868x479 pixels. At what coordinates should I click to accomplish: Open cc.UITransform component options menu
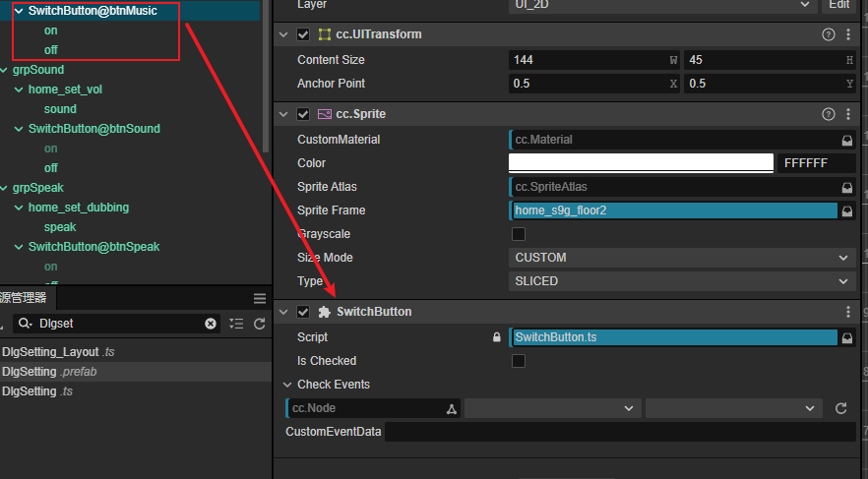click(x=848, y=34)
